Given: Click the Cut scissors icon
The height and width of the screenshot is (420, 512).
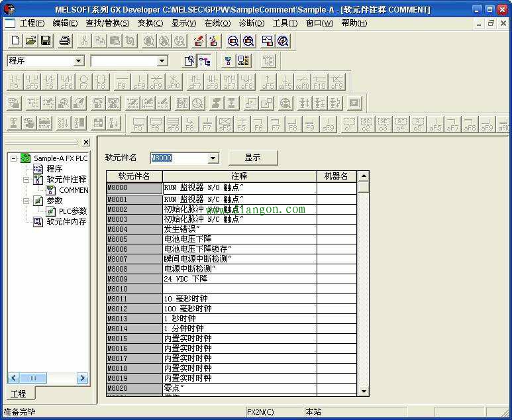Looking at the screenshot, I should 84,41.
